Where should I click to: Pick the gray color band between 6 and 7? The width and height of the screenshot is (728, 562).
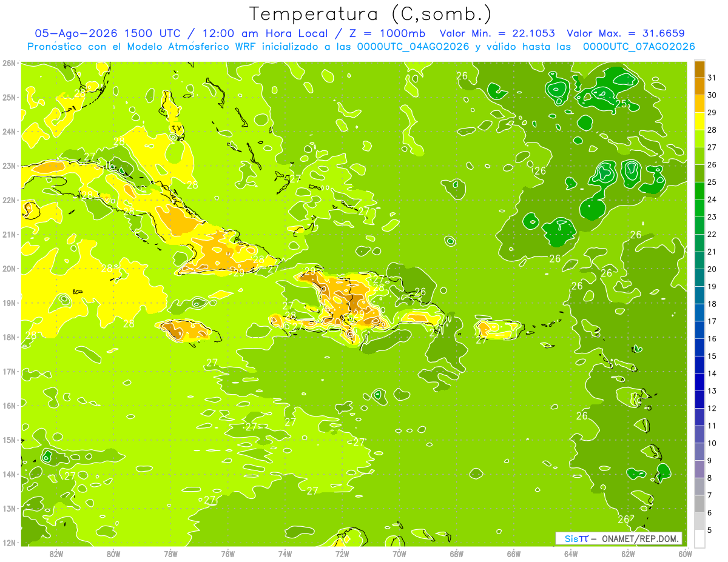(x=699, y=504)
